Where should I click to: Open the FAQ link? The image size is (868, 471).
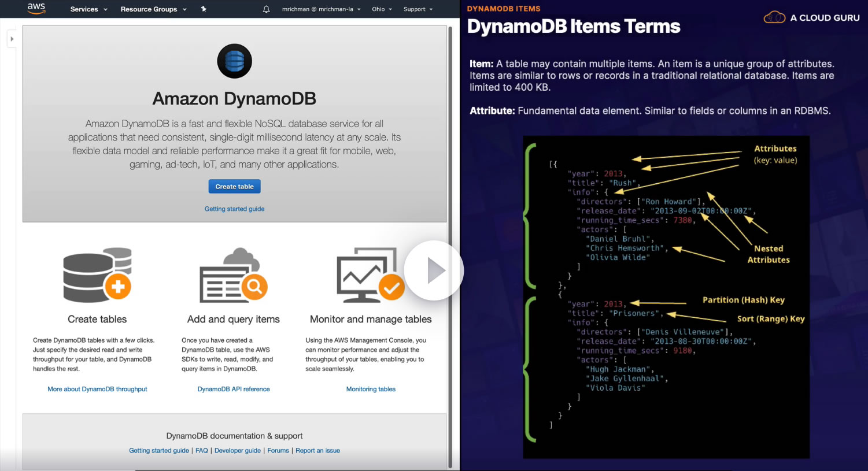(202, 451)
